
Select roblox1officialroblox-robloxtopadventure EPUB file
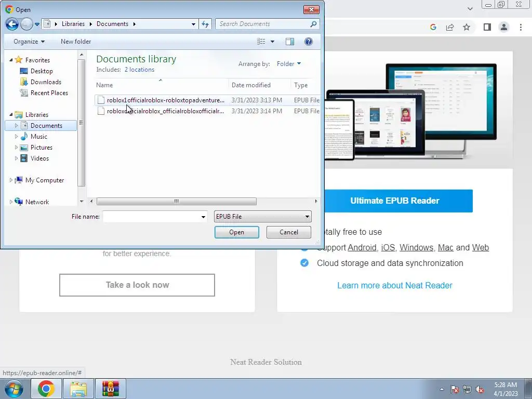tap(207, 100)
